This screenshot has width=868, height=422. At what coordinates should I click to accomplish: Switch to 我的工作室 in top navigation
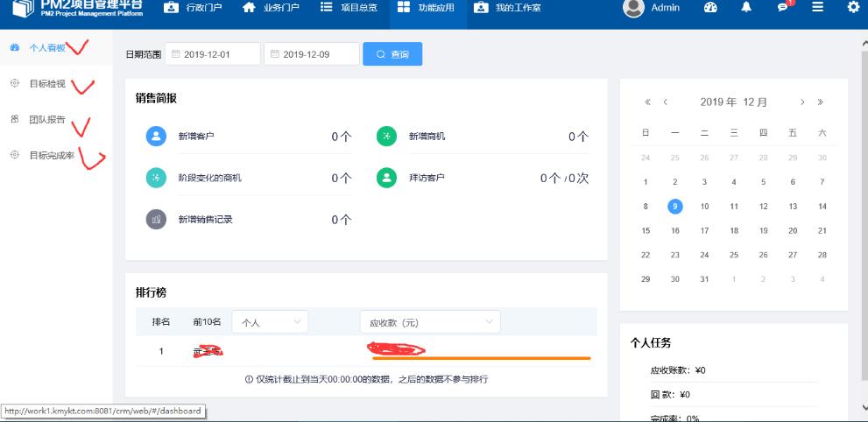[508, 8]
